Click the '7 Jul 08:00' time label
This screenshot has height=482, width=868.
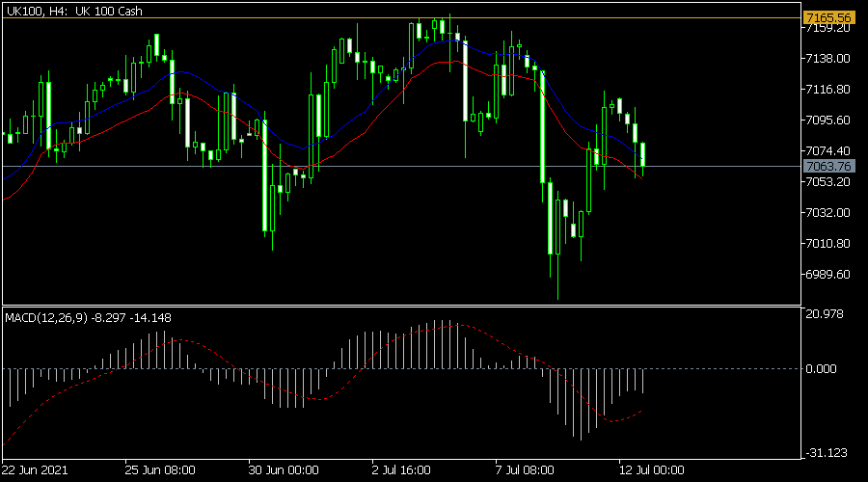(x=525, y=469)
